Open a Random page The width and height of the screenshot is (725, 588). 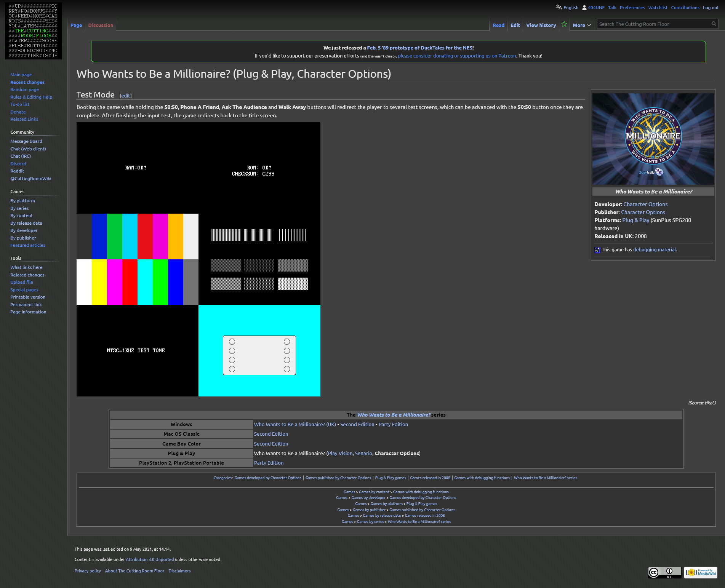[24, 89]
